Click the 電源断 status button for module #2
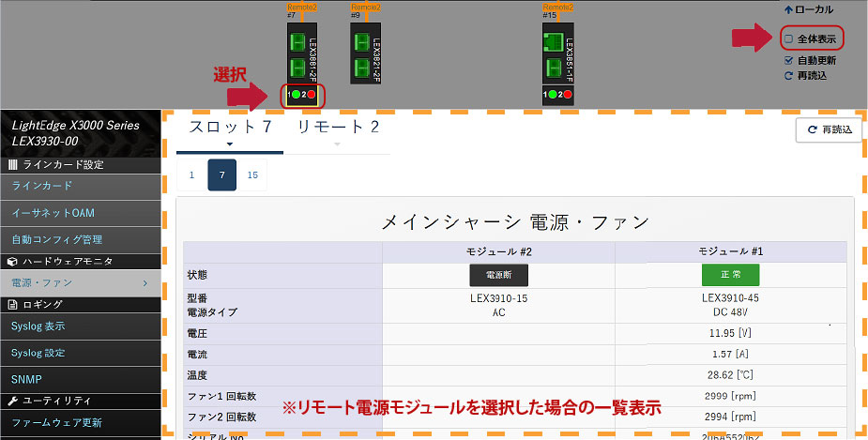Image resolution: width=868 pixels, height=440 pixels. coord(498,275)
